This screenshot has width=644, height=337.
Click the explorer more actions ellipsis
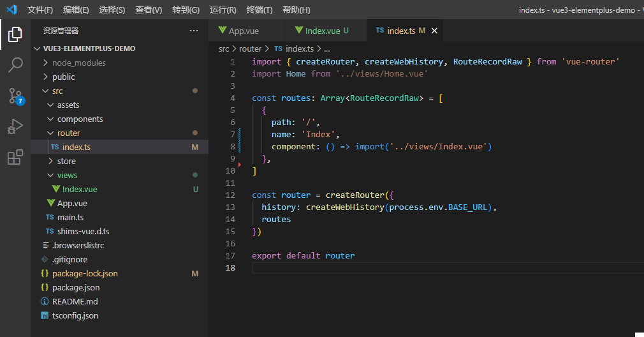(194, 31)
